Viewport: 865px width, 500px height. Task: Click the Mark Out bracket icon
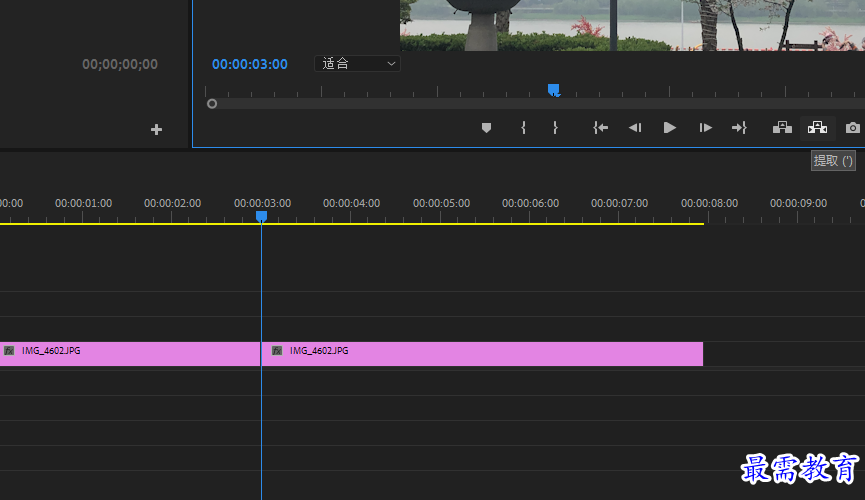click(555, 128)
